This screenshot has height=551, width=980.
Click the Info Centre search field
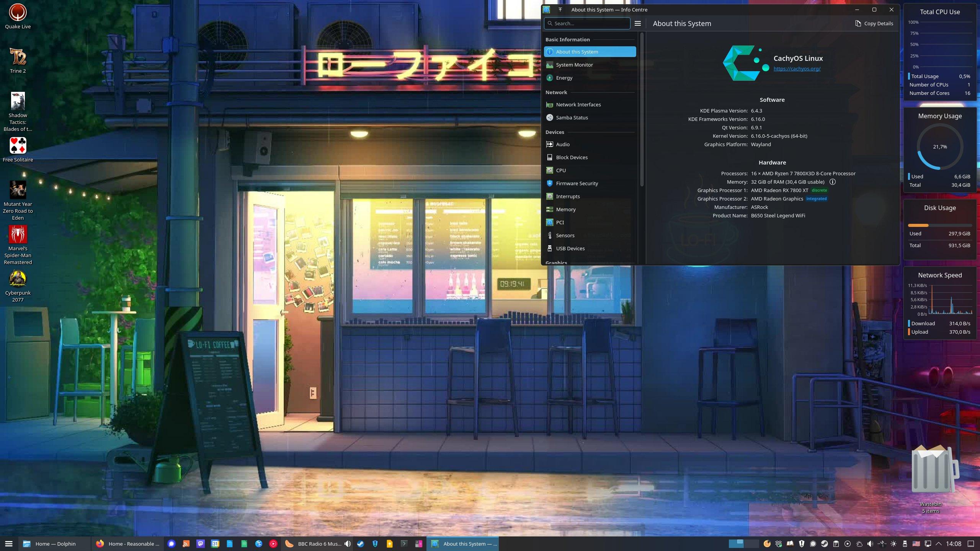click(587, 23)
